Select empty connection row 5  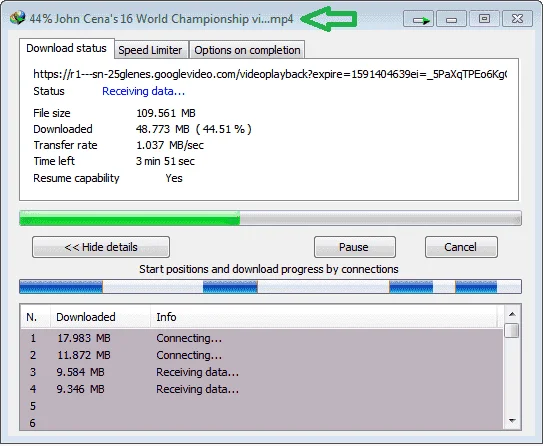261,406
